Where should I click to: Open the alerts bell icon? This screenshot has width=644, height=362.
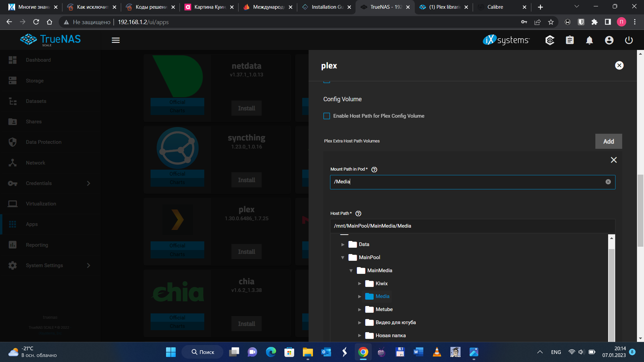tap(589, 40)
